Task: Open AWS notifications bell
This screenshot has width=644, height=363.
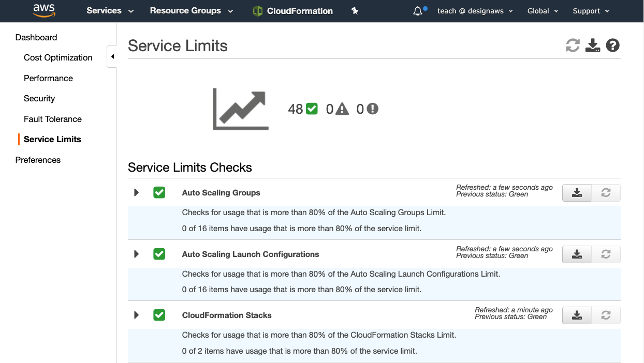Action: point(418,10)
